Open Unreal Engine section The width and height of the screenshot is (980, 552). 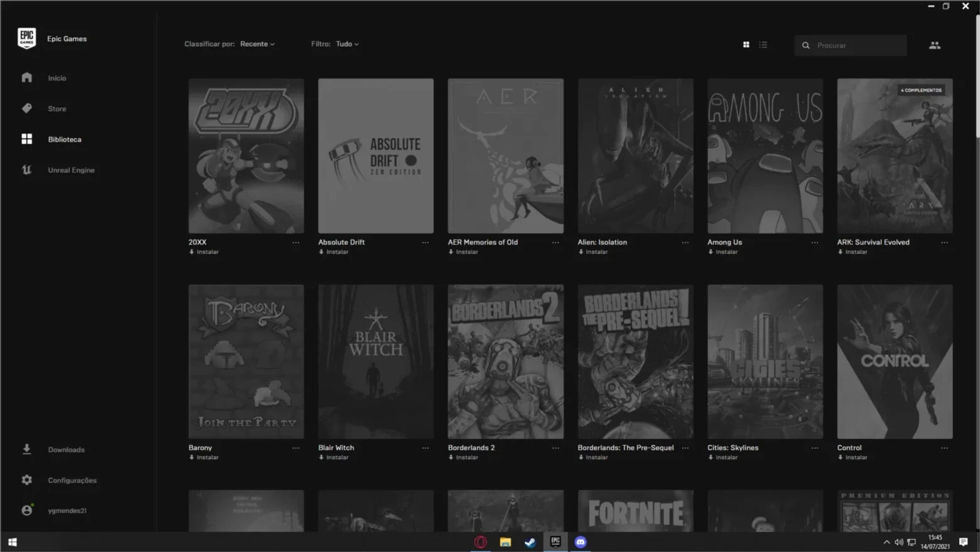pos(72,170)
